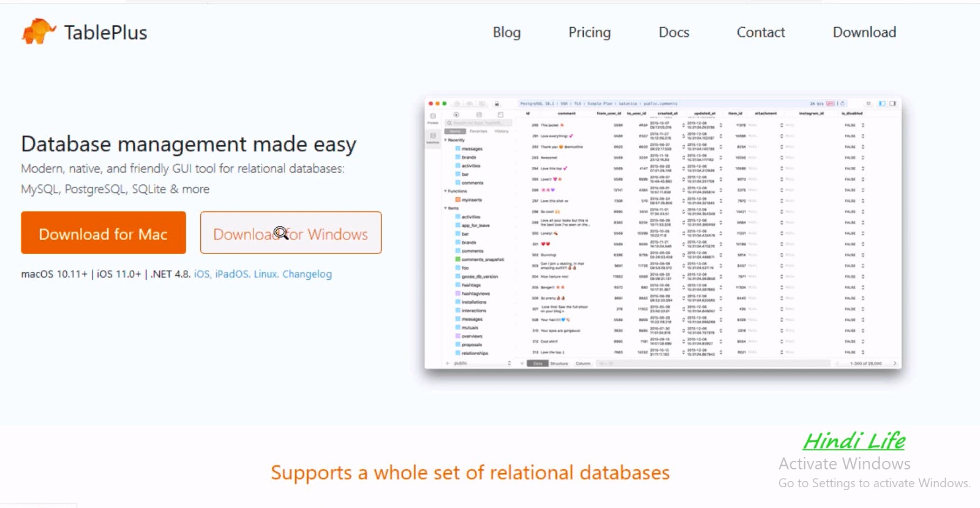Image resolution: width=980 pixels, height=508 pixels.
Task: Open the Docs section
Action: tap(674, 32)
